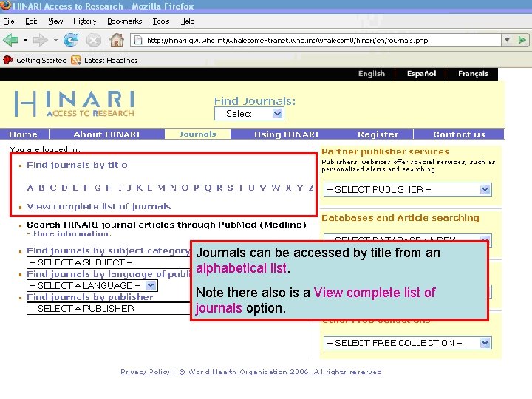Click the green Go arrow by address bar
532x399 pixels.
[x=522, y=41]
